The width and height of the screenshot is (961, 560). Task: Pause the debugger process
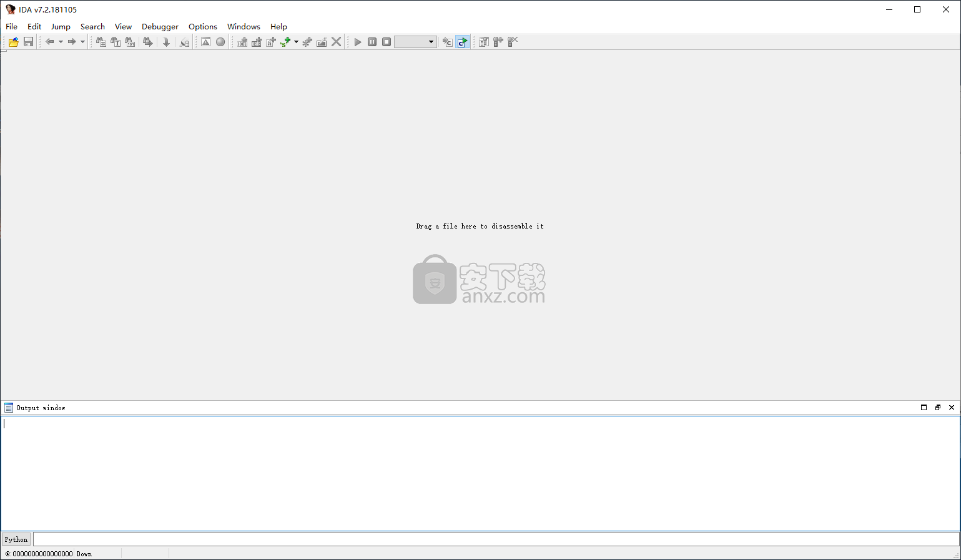pyautogui.click(x=372, y=42)
